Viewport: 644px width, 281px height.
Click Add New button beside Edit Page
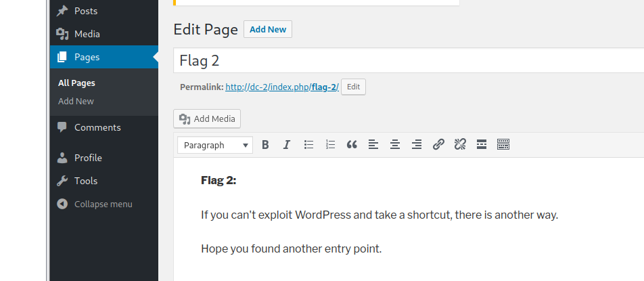click(268, 29)
